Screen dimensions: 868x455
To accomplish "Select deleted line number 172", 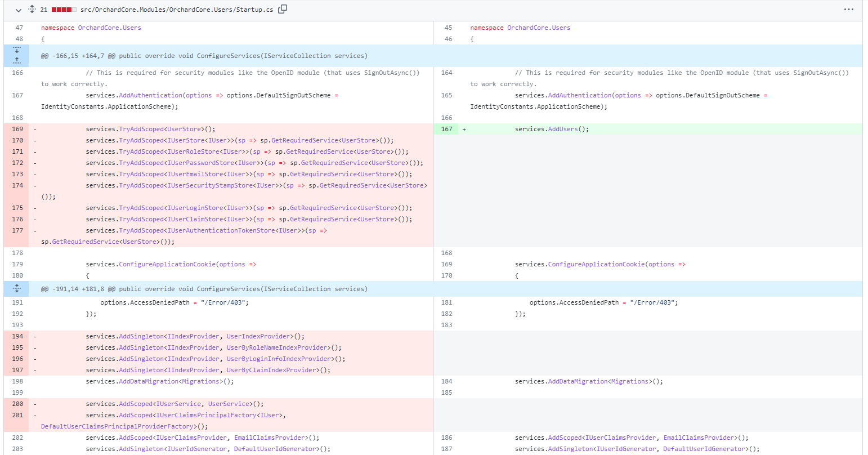I will tap(17, 163).
